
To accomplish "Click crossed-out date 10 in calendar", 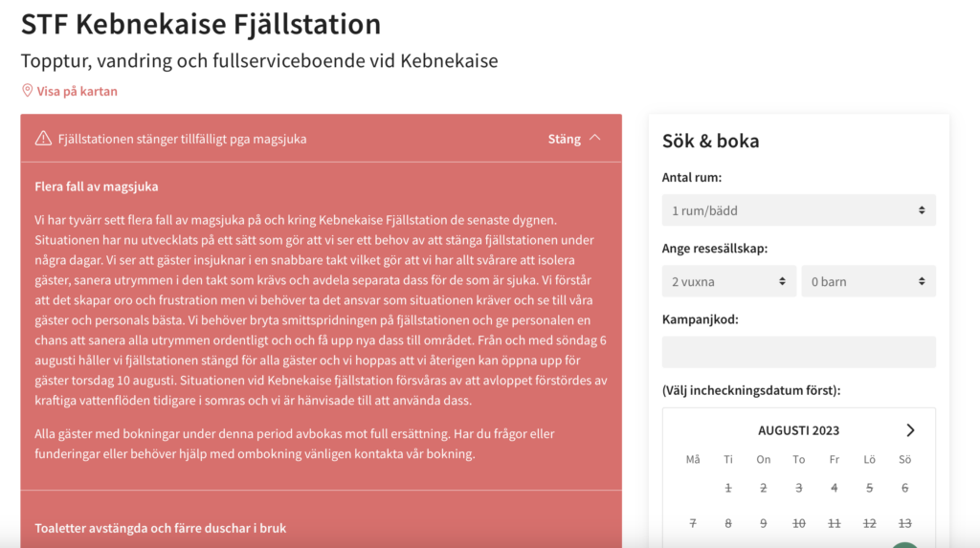I will point(799,523).
